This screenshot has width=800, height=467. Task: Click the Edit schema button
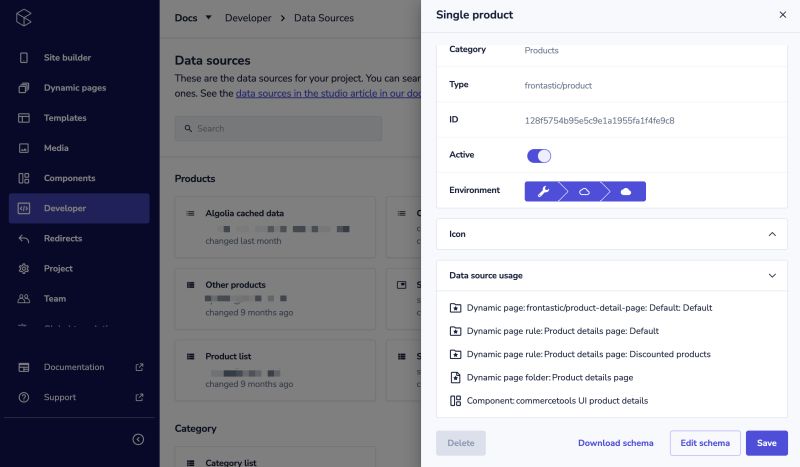705,443
